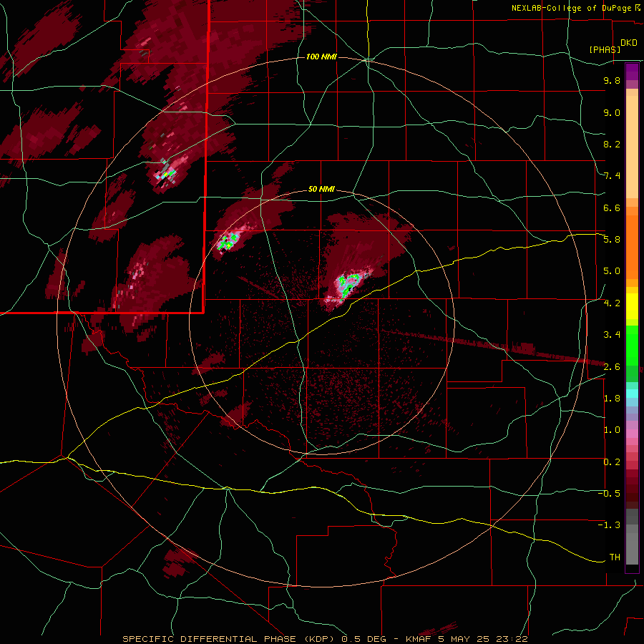Select the 50 NMI range ring label
The height and width of the screenshot is (644, 644).
pos(321,190)
